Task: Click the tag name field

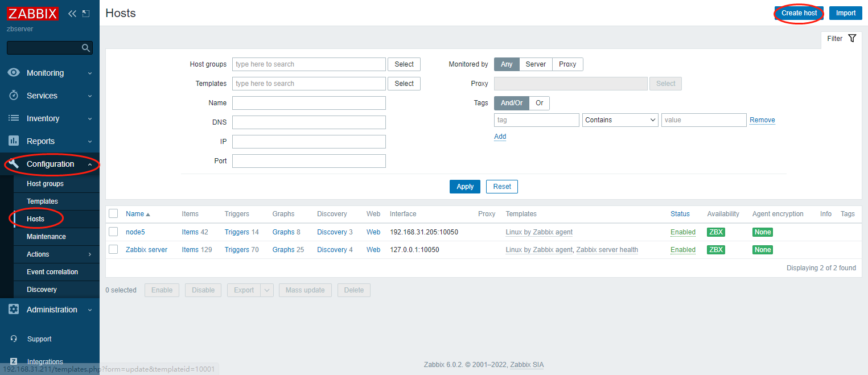Action: coord(537,120)
